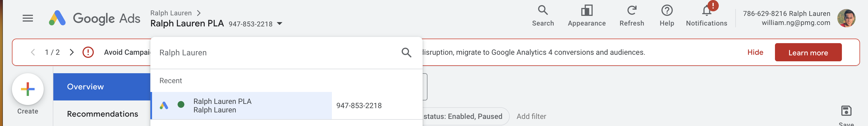Open the Recommendations page
This screenshot has width=868, height=126.
[x=102, y=114]
